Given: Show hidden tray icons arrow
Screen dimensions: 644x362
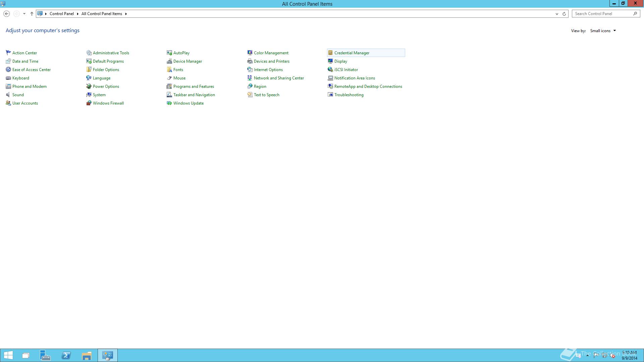Looking at the screenshot, I should tap(587, 356).
